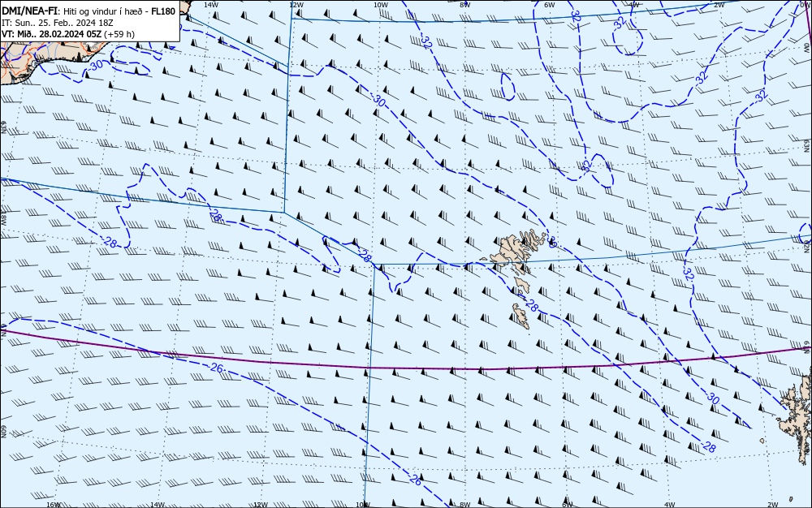Click the '(+59 h)' forecast offset text

tap(119, 34)
